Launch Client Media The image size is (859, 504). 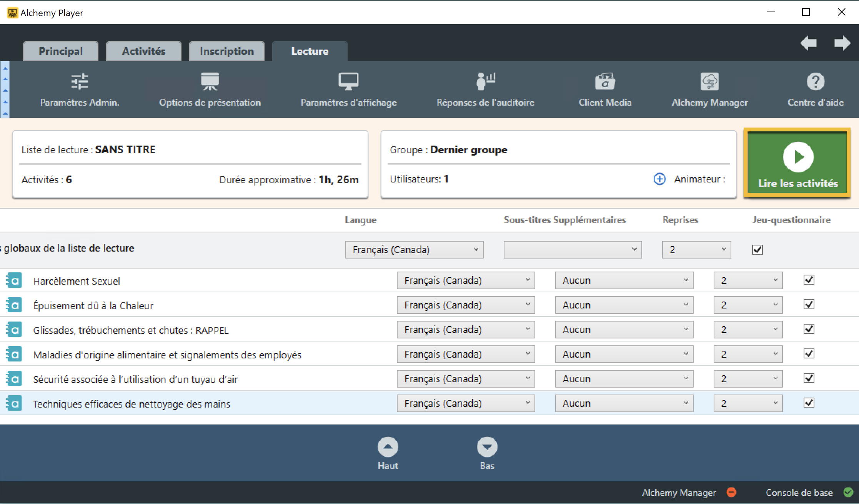(x=605, y=82)
